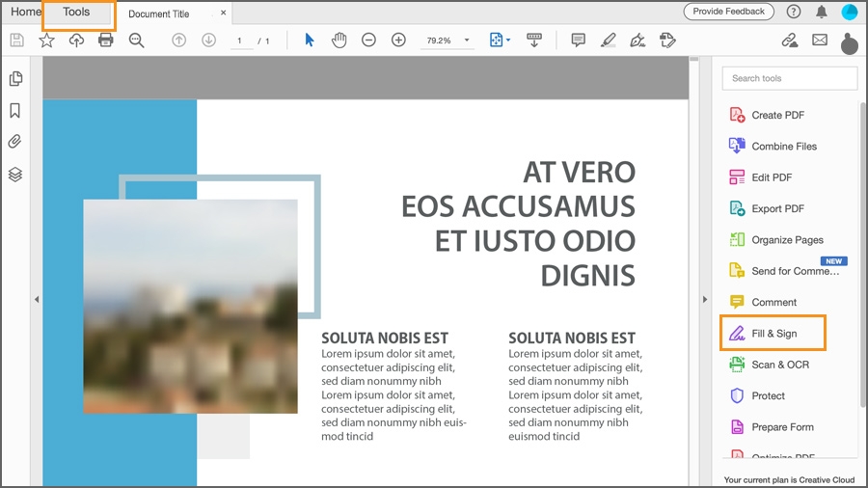
Task: Click the Sign document pen icon
Action: coord(637,40)
